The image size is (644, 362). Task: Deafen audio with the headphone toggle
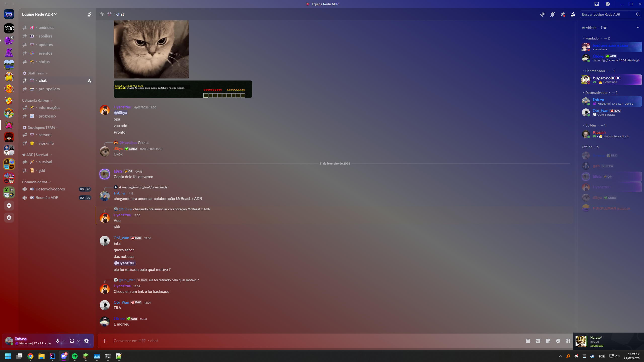(72, 341)
